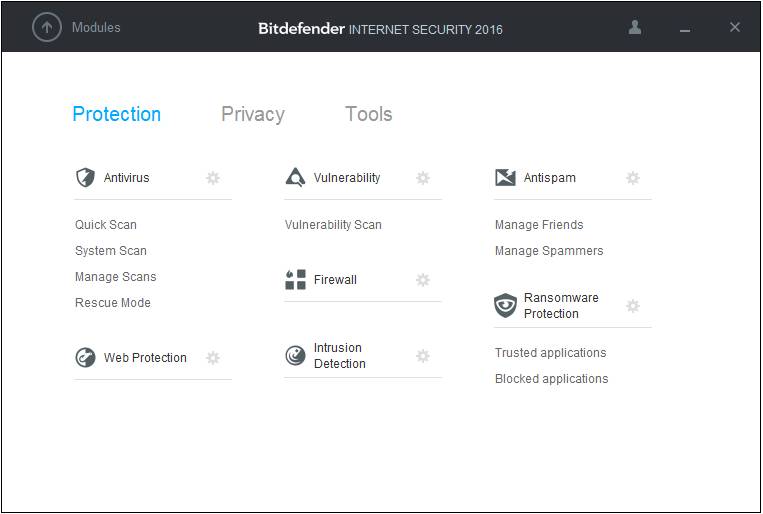
Task: Open Firewall settings gear
Action: pos(423,280)
